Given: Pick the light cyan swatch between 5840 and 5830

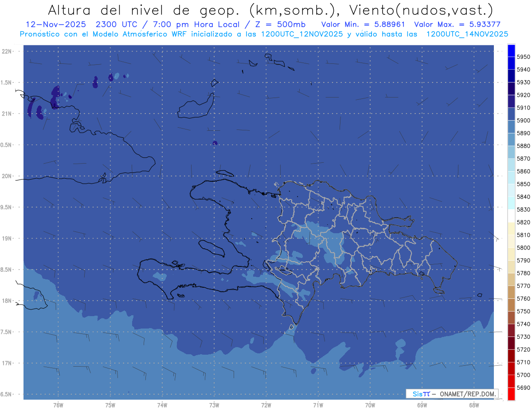Looking at the screenshot, I should [x=511, y=203].
